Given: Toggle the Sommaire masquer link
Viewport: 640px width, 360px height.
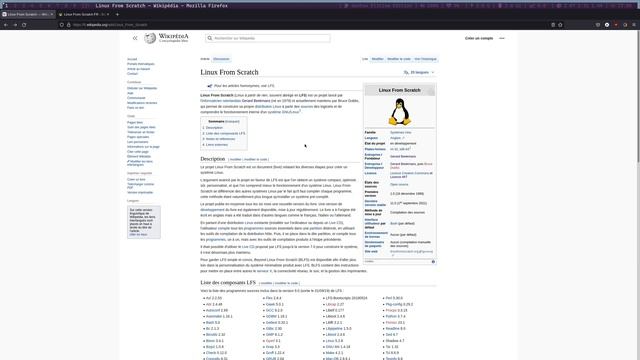Looking at the screenshot, I should [x=232, y=122].
